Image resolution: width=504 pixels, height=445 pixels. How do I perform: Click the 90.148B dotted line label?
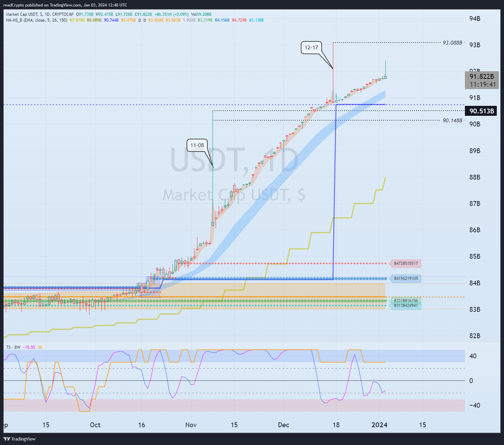(452, 121)
